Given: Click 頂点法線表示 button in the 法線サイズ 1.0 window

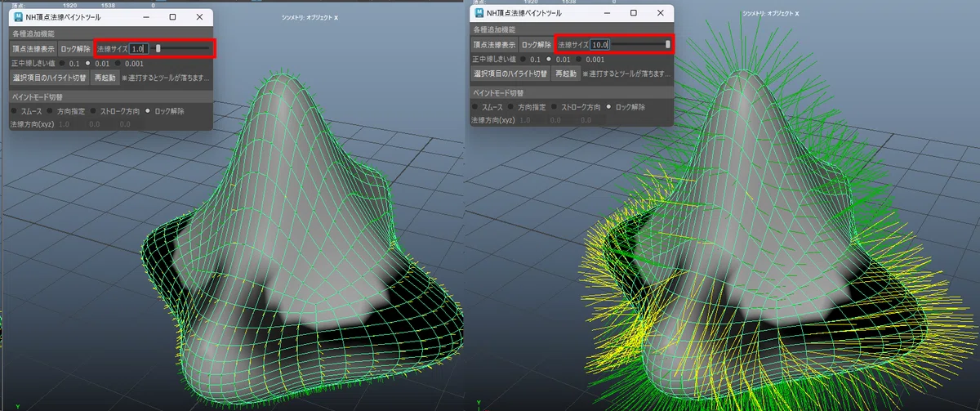Looking at the screenshot, I should click(x=33, y=49).
